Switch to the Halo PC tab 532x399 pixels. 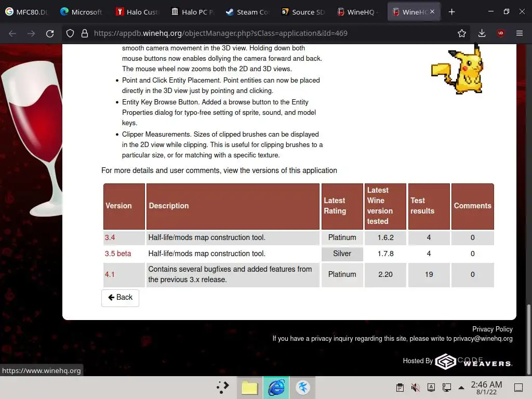click(x=192, y=12)
